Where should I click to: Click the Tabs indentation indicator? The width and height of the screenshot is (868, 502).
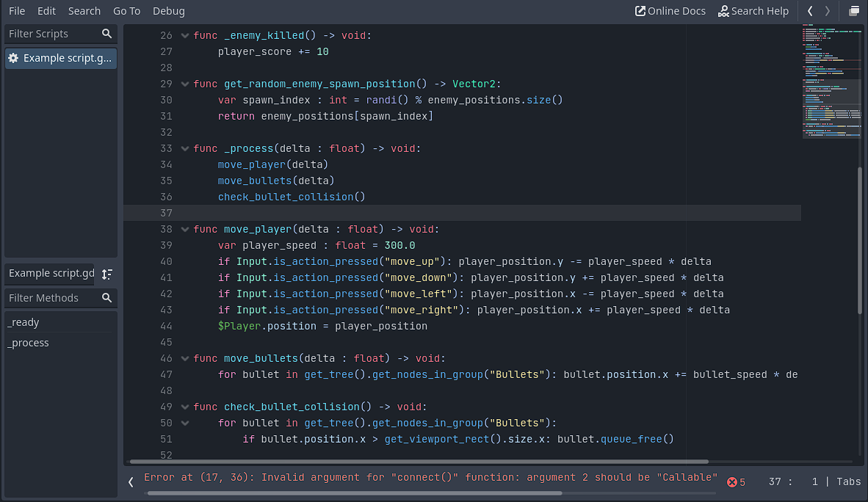[x=848, y=481]
